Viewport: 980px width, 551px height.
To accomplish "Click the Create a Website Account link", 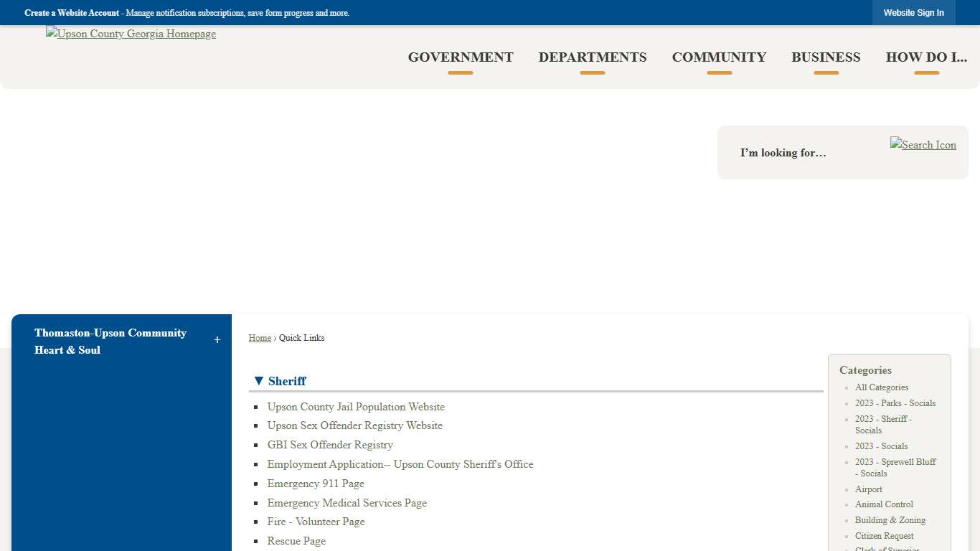I will tap(72, 13).
